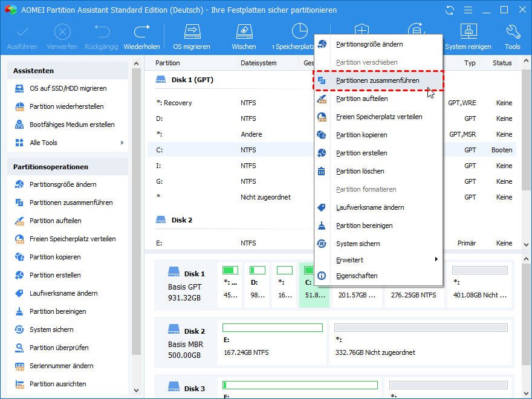Viewport: 532px width, 399px height.
Task: Click the Partition column header
Action: click(167, 63)
